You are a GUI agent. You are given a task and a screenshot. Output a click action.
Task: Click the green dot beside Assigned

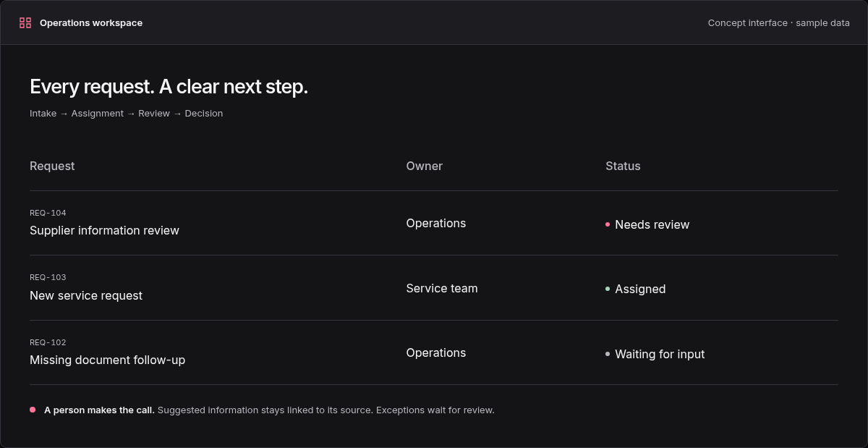[608, 289]
